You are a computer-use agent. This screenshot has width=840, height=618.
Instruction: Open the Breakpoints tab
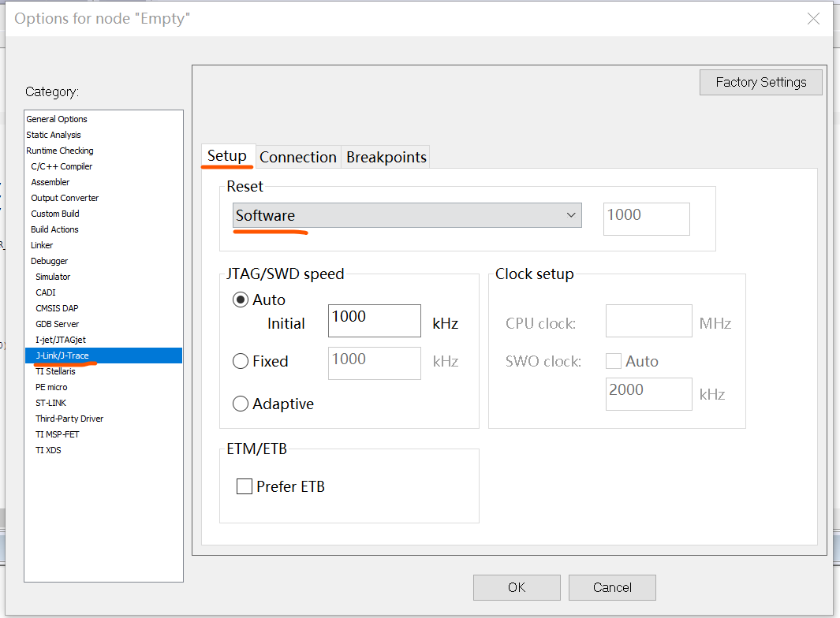pyautogui.click(x=386, y=157)
